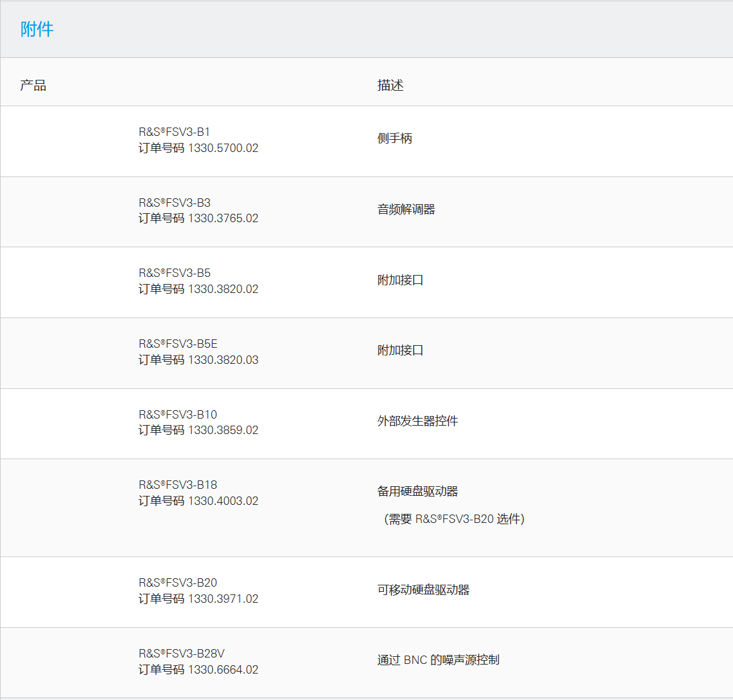Click the 通过 BNC 的噪声源控制 description

point(438,659)
